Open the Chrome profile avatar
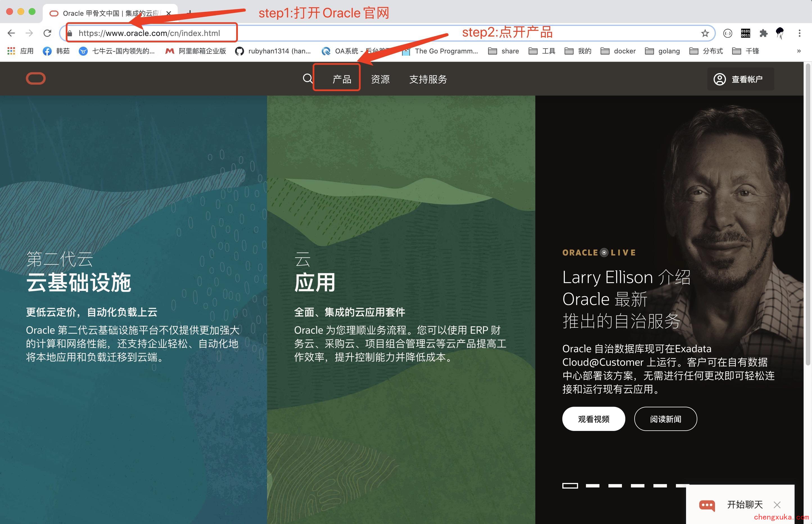The height and width of the screenshot is (524, 812). [x=780, y=33]
